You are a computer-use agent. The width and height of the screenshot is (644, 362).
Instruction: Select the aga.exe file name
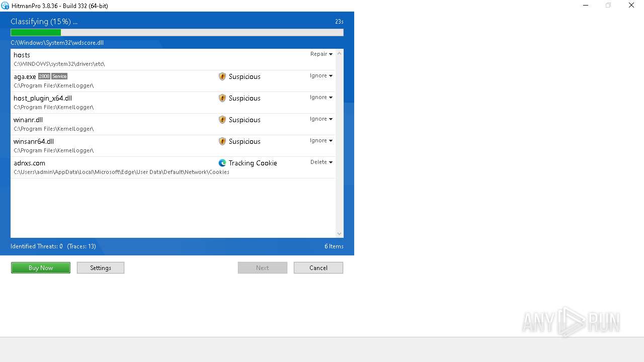(25, 76)
